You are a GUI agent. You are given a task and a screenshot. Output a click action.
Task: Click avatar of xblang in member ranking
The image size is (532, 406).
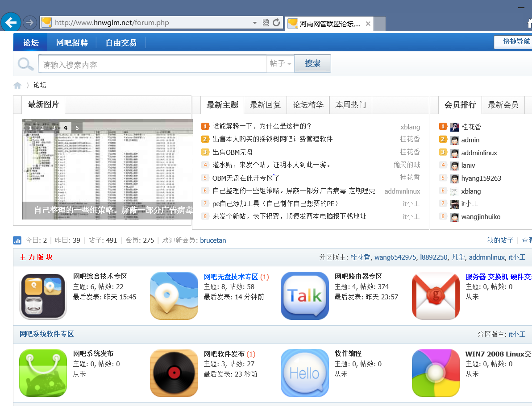point(455,191)
